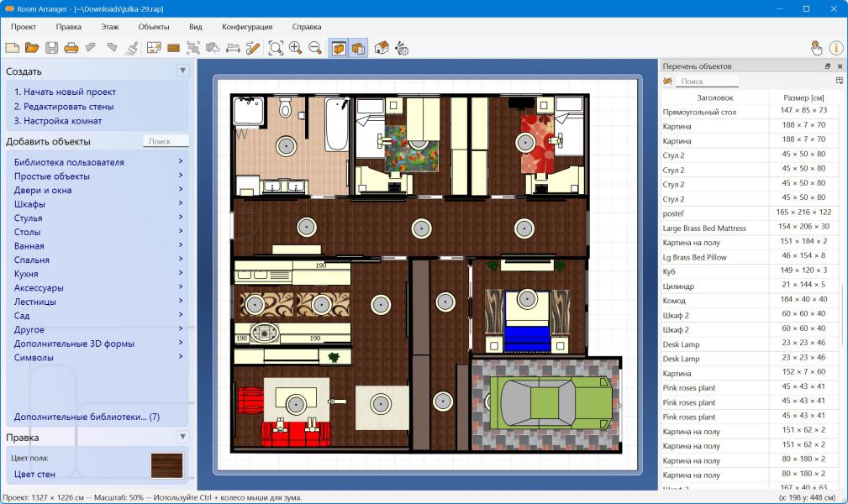The image size is (848, 504).
Task: Collapse the Создать section arrow
Action: [x=182, y=71]
